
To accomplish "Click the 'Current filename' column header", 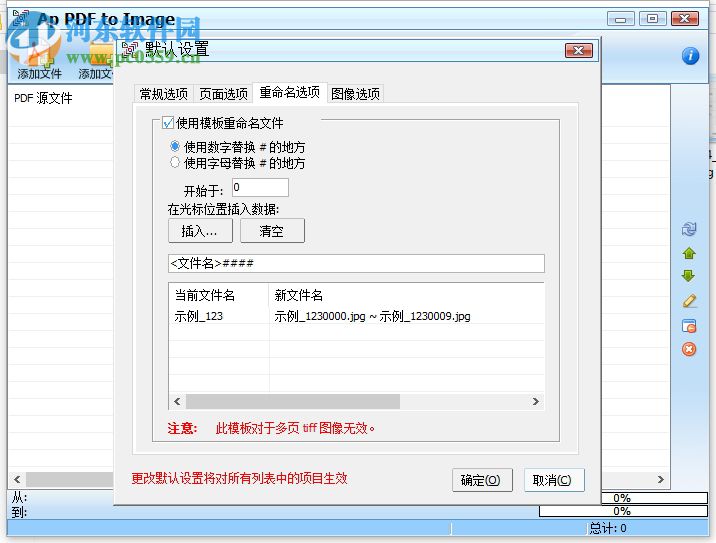I will tap(219, 295).
